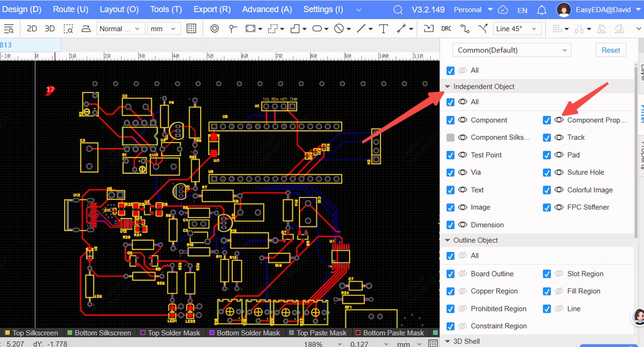Select the ellipse slot tool

click(317, 29)
